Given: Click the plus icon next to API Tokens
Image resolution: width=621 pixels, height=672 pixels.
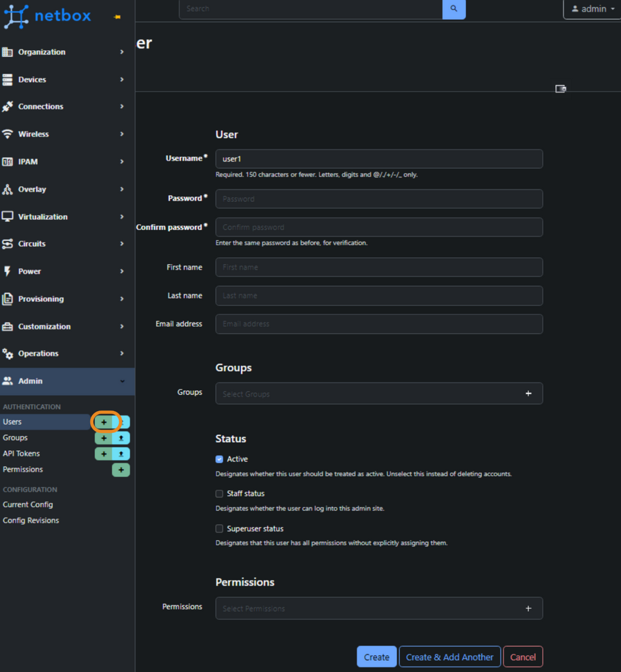Looking at the screenshot, I should click(x=104, y=453).
